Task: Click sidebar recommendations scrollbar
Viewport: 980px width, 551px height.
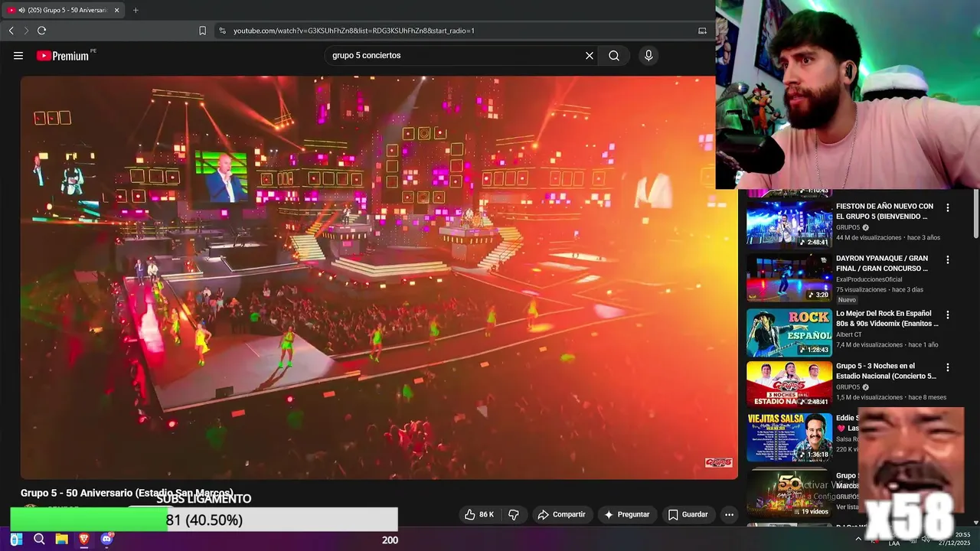Action: tap(975, 214)
